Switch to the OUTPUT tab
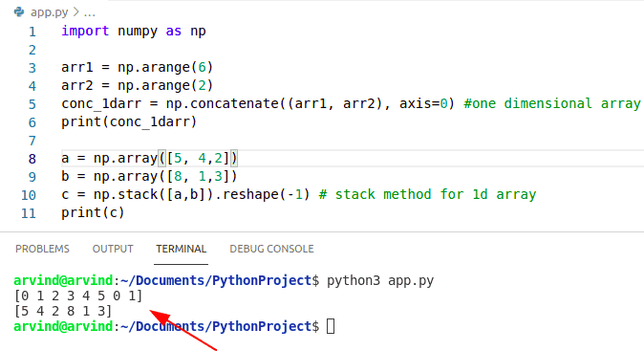 click(x=113, y=249)
